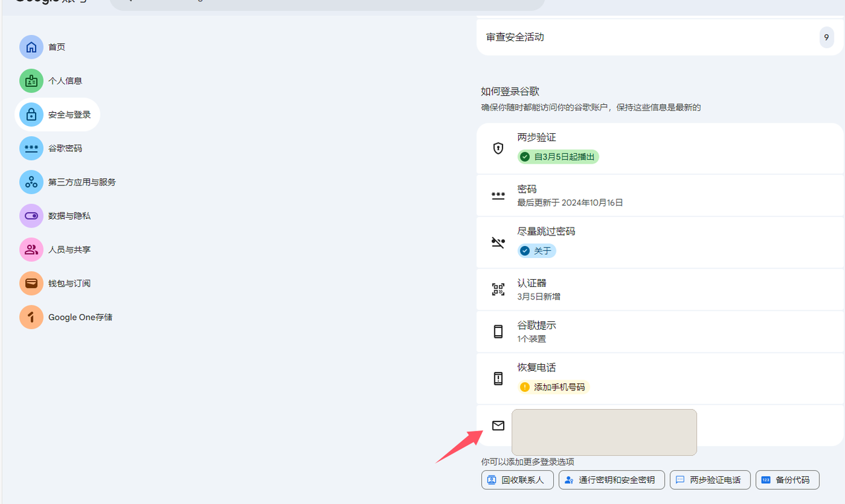
Task: Click the shield icon beside 两步验证
Action: click(x=498, y=148)
